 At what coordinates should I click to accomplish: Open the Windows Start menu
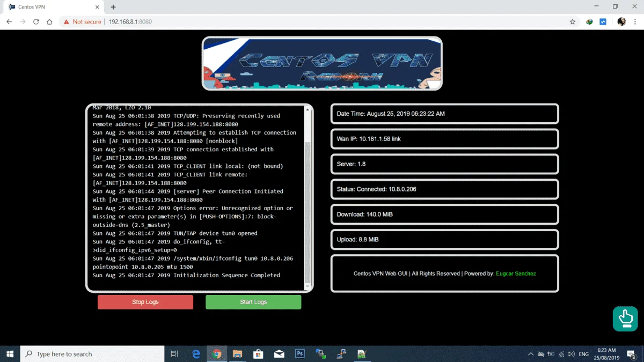click(x=10, y=354)
